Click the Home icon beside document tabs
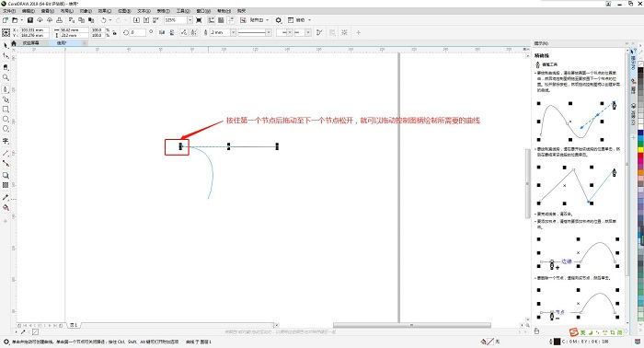 [x=14, y=42]
